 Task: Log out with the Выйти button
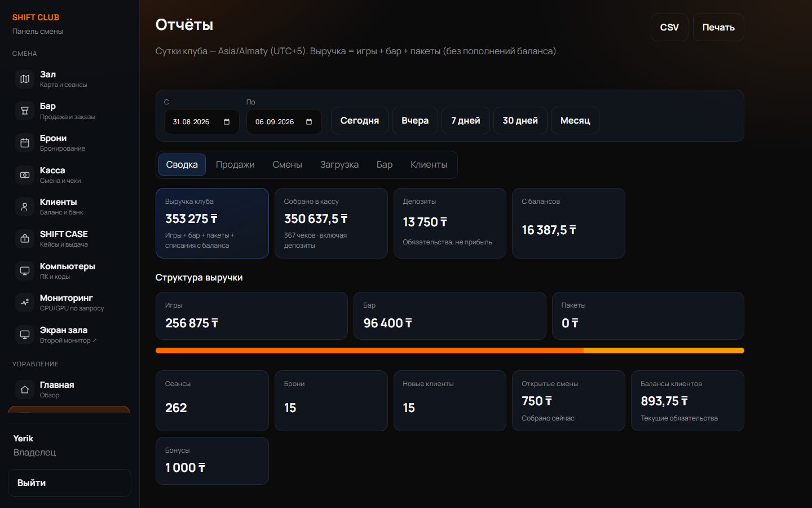(x=69, y=483)
